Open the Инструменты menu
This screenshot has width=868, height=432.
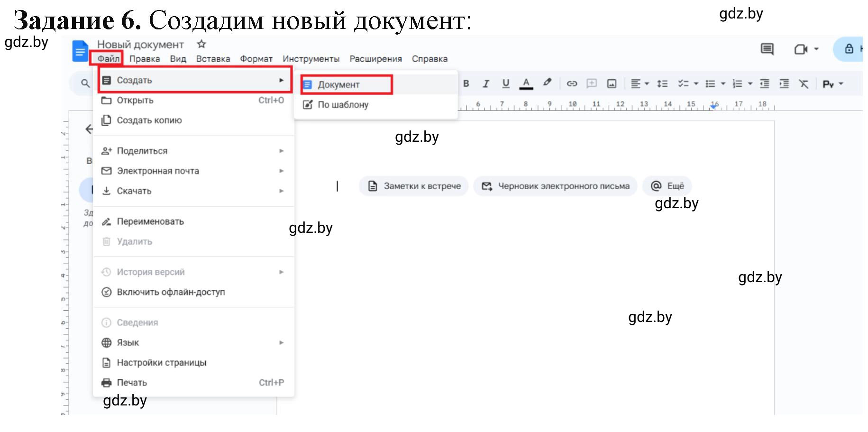(x=311, y=59)
